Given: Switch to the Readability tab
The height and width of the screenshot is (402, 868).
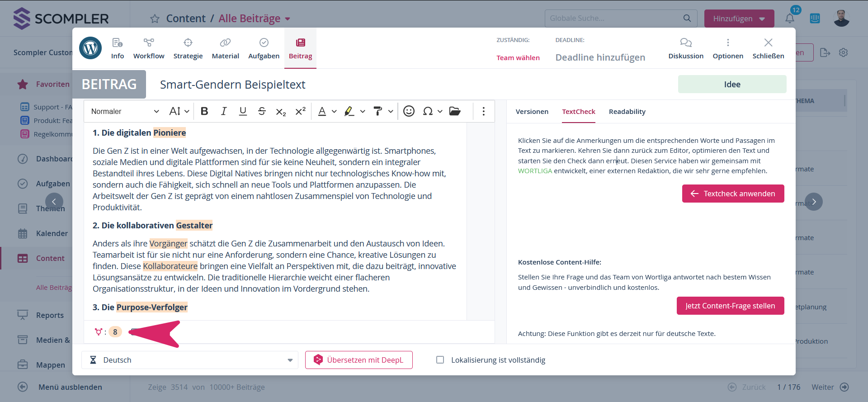Looking at the screenshot, I should pyautogui.click(x=627, y=112).
